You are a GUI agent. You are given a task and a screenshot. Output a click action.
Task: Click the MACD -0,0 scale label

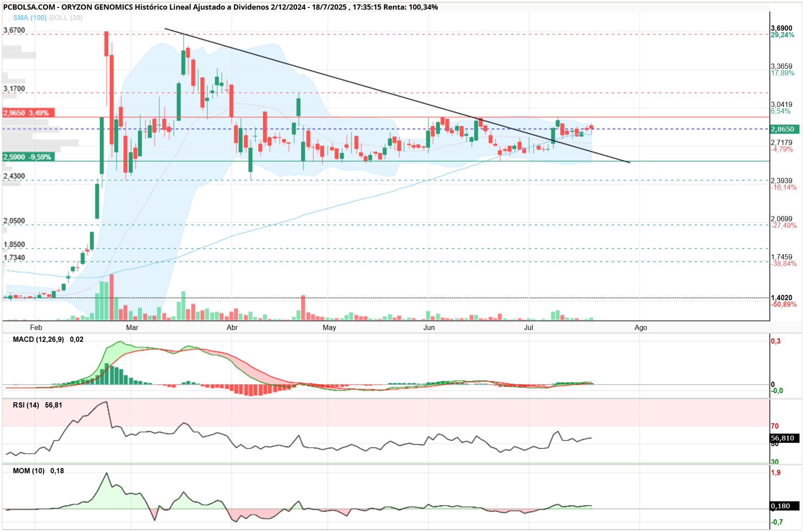[x=777, y=391]
